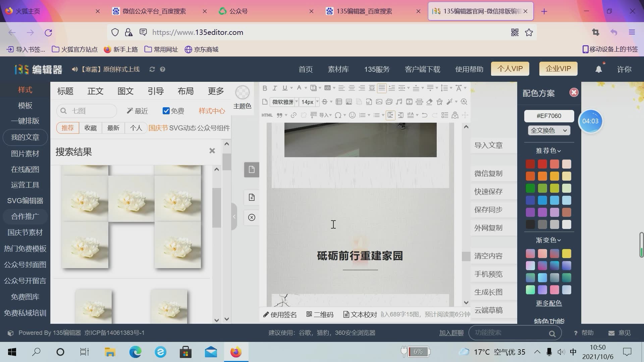Open the line spacing dropdown arrow
The height and width of the screenshot is (362, 644).
click(451, 88)
